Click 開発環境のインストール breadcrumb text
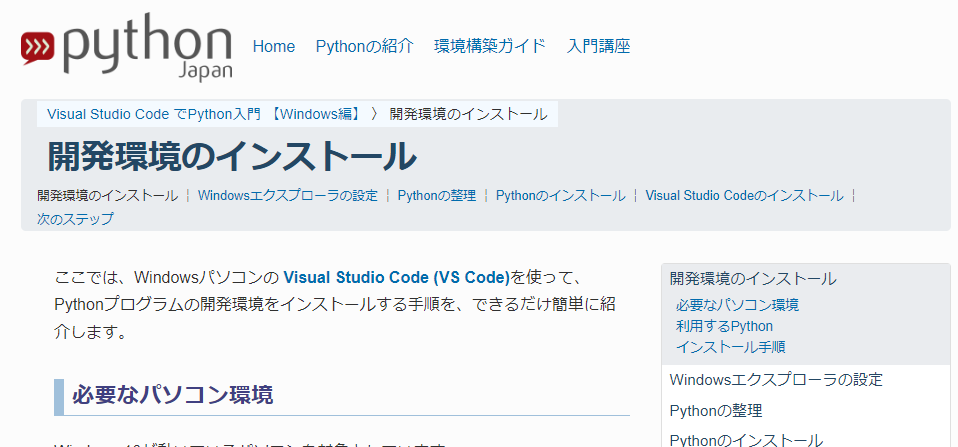This screenshot has height=447, width=958. (469, 114)
